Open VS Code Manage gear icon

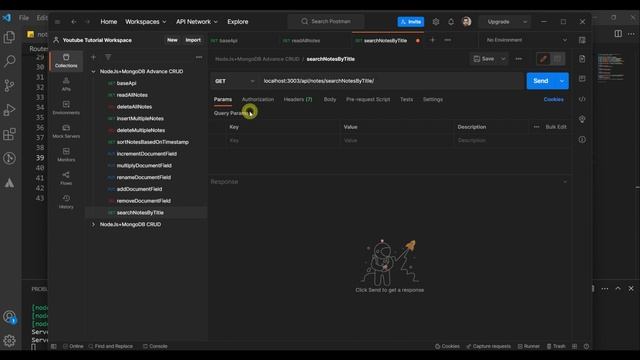pyautogui.click(x=9, y=340)
